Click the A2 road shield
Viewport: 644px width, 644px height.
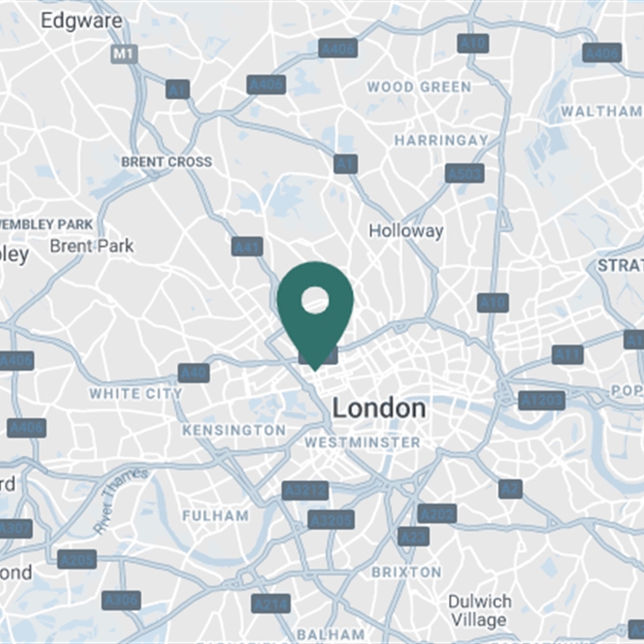(511, 489)
